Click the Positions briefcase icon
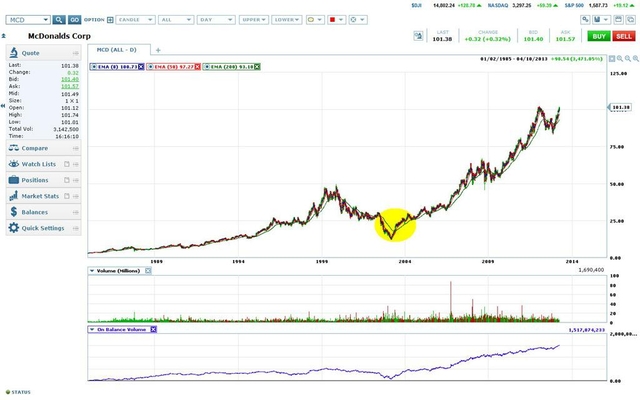This screenshot has height=400, width=640. coord(13,180)
